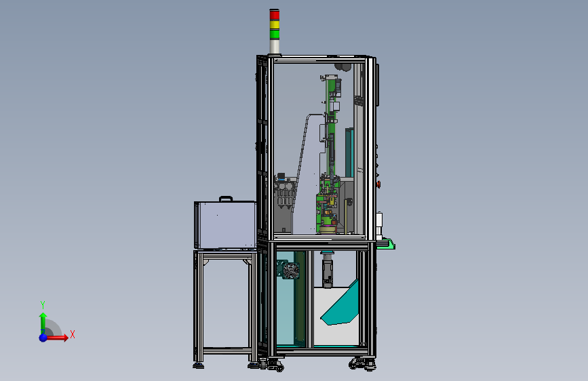This screenshot has width=588, height=381.
Task: Select the green segment of the signal tower light
Action: pyautogui.click(x=275, y=34)
